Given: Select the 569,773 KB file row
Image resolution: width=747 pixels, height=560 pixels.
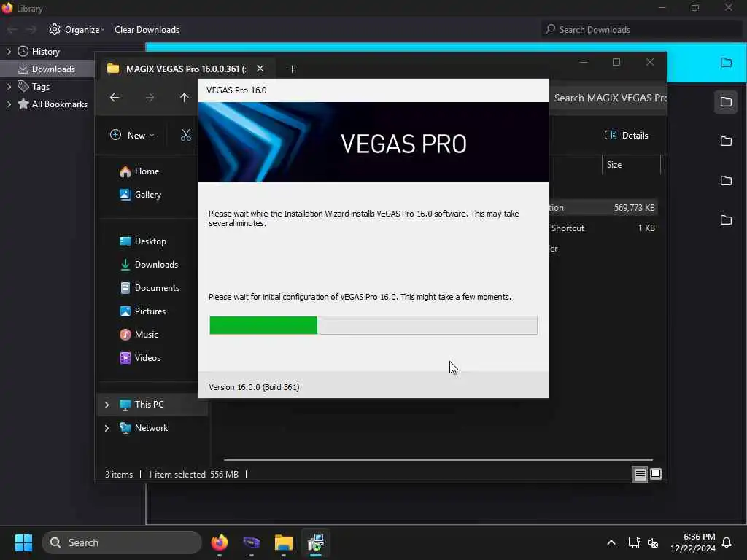Looking at the screenshot, I should click(603, 208).
